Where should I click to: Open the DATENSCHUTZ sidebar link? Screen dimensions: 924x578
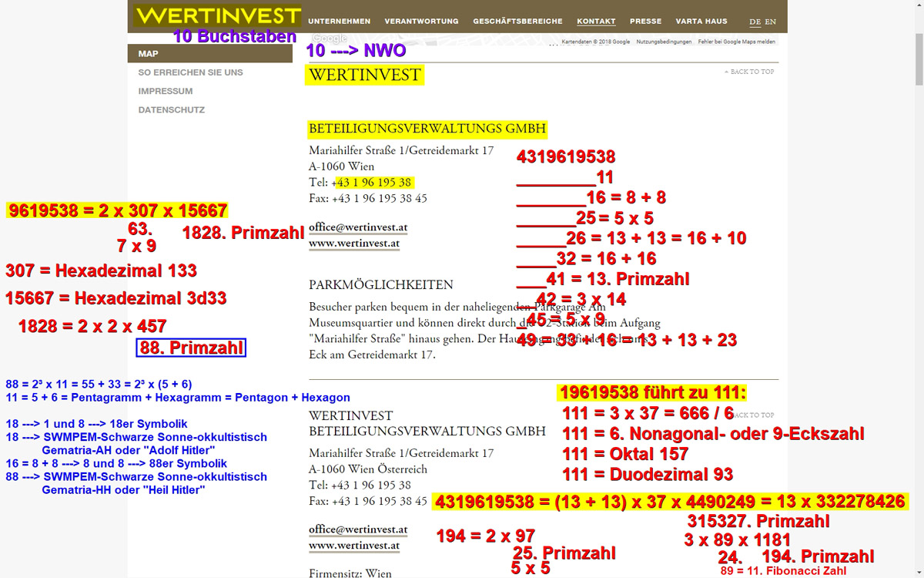[172, 110]
